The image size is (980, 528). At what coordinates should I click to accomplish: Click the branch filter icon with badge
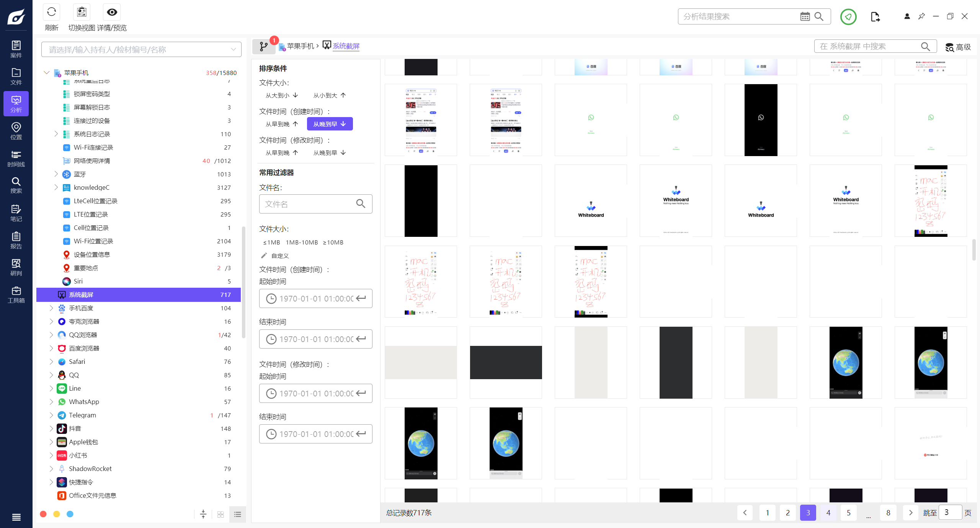(x=264, y=46)
